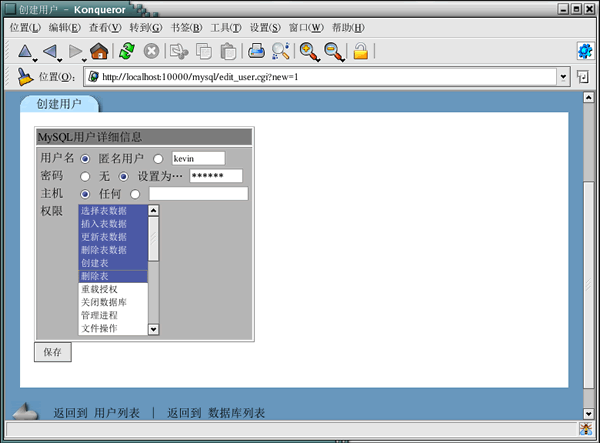
Task: Open the 编辑(E) menu
Action: click(65, 28)
